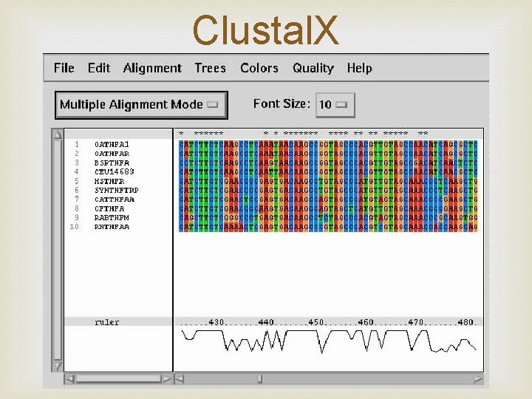Open the Colors menu
Screen dimensions: 532x399
(x=259, y=68)
